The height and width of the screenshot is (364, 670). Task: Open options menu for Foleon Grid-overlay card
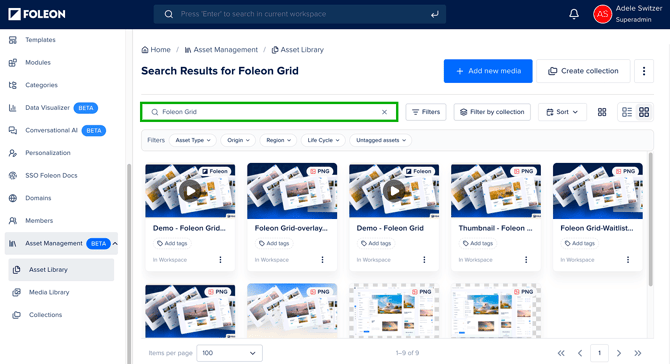(322, 260)
